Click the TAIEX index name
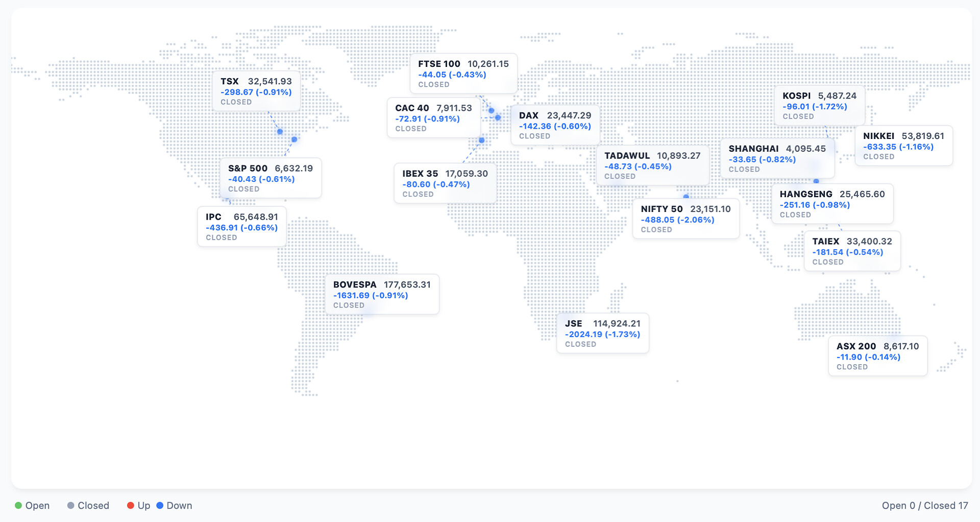The height and width of the screenshot is (522, 980). click(826, 242)
